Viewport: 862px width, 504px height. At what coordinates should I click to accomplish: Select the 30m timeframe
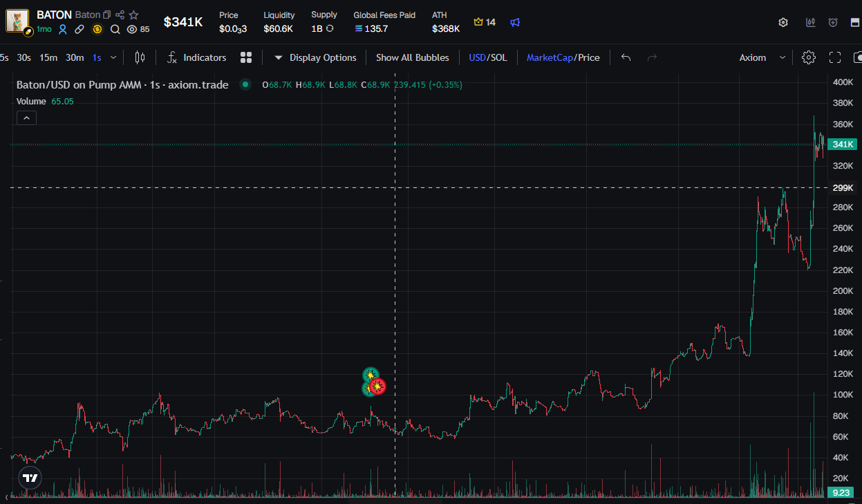click(75, 57)
